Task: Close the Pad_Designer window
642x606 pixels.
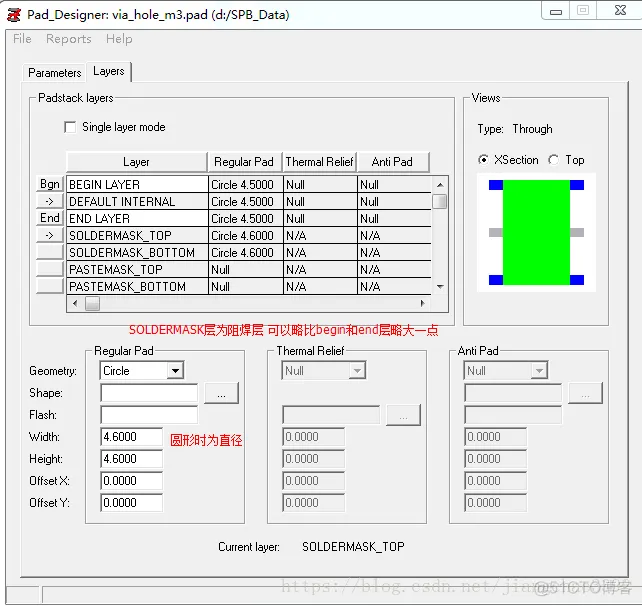Action: (620, 11)
